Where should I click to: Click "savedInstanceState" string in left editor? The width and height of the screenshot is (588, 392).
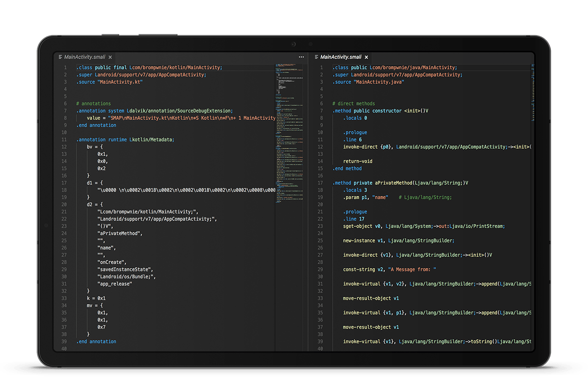(x=125, y=270)
